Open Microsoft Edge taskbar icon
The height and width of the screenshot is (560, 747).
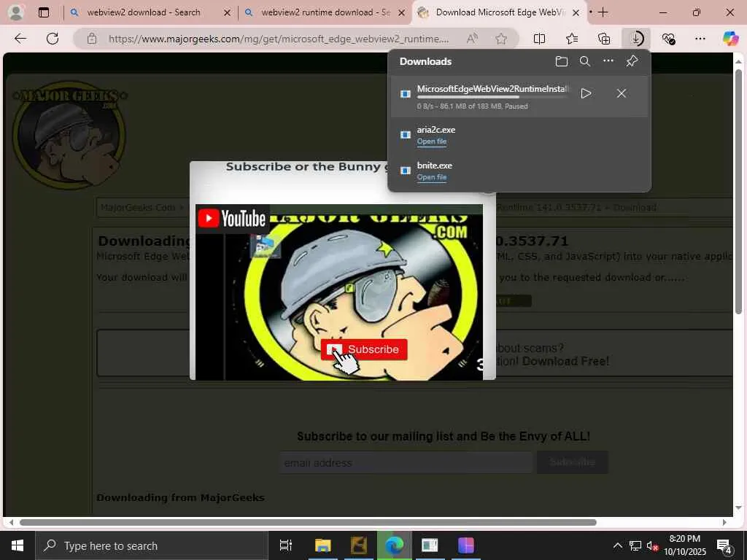click(394, 545)
